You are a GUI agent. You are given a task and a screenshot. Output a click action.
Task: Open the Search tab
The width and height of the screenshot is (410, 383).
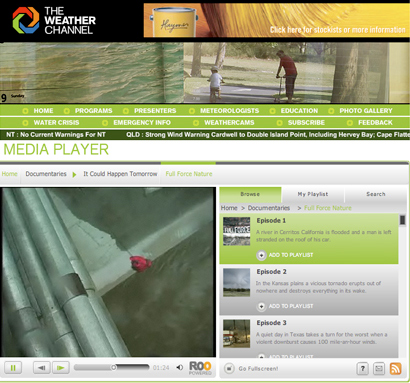[x=376, y=194]
